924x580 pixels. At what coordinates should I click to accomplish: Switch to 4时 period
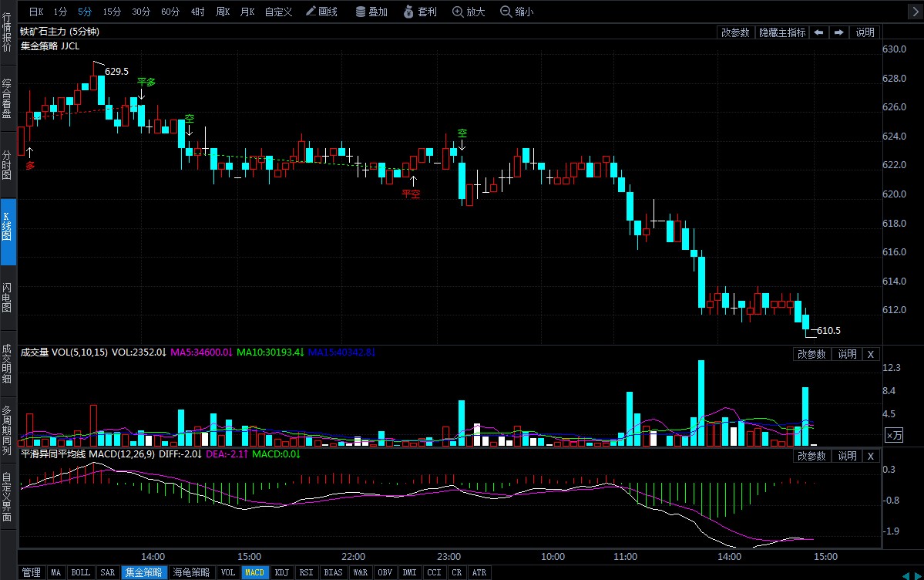[x=197, y=12]
